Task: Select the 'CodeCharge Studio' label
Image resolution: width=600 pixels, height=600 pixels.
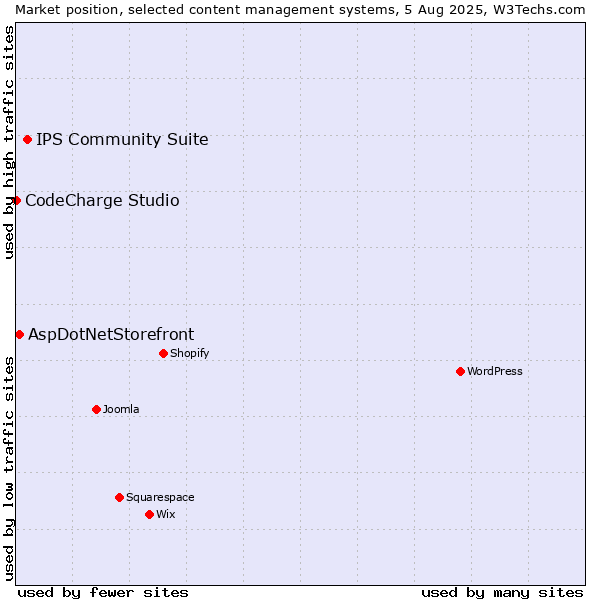Action: (102, 201)
